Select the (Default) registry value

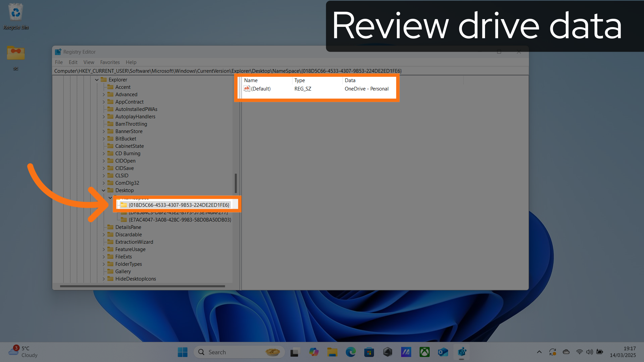[x=261, y=89]
